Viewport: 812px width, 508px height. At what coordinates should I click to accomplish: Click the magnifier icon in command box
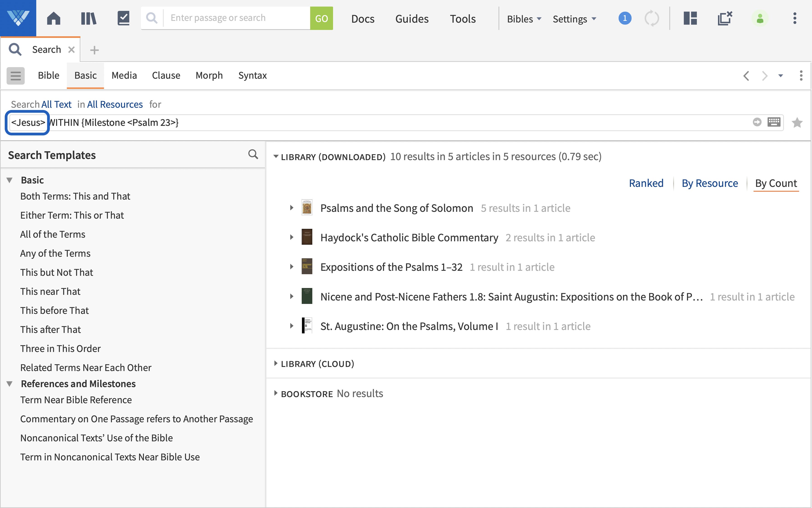pyautogui.click(x=152, y=18)
